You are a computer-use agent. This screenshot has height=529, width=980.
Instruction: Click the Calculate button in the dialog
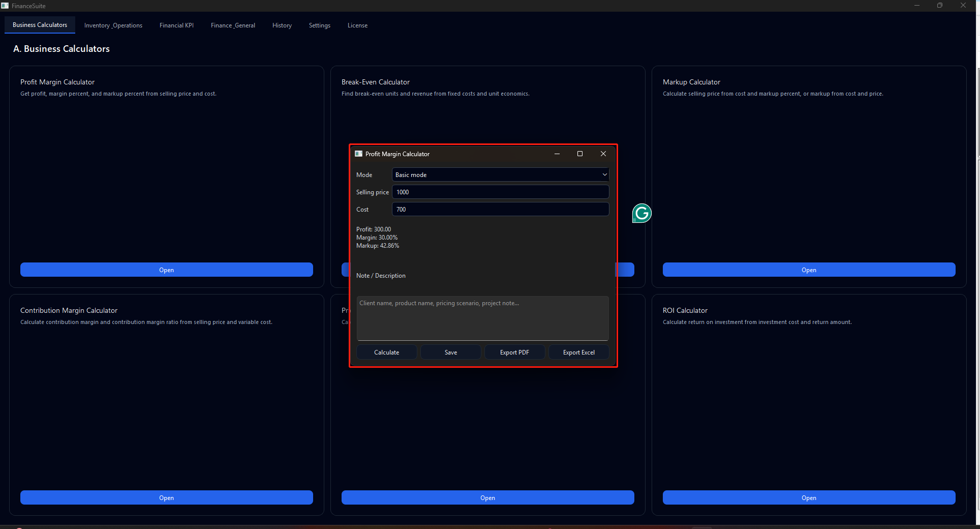click(387, 352)
